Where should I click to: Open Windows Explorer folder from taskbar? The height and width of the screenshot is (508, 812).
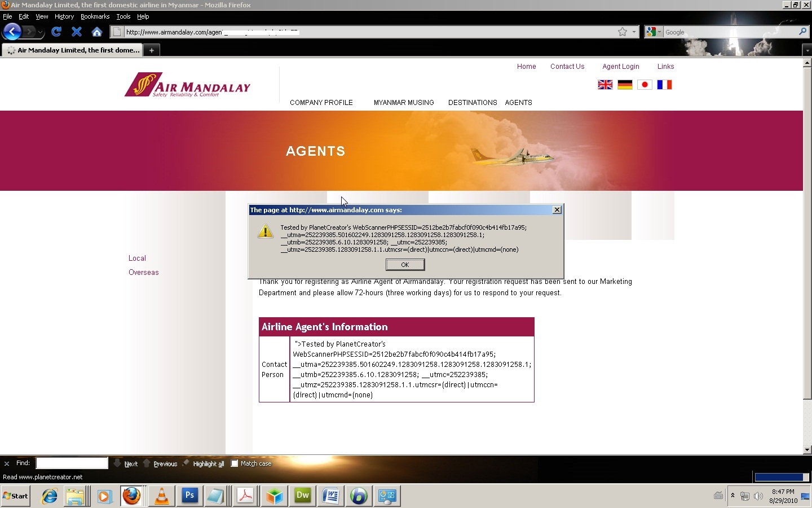tap(75, 496)
